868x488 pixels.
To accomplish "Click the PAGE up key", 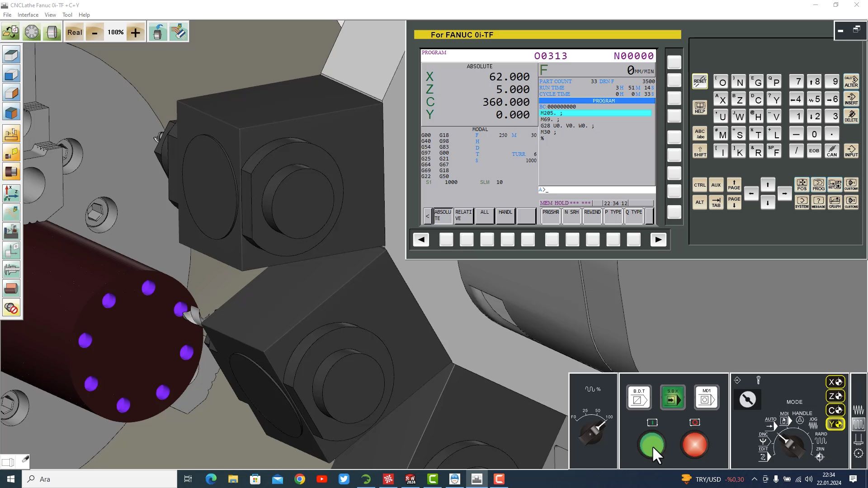I will pyautogui.click(x=734, y=184).
